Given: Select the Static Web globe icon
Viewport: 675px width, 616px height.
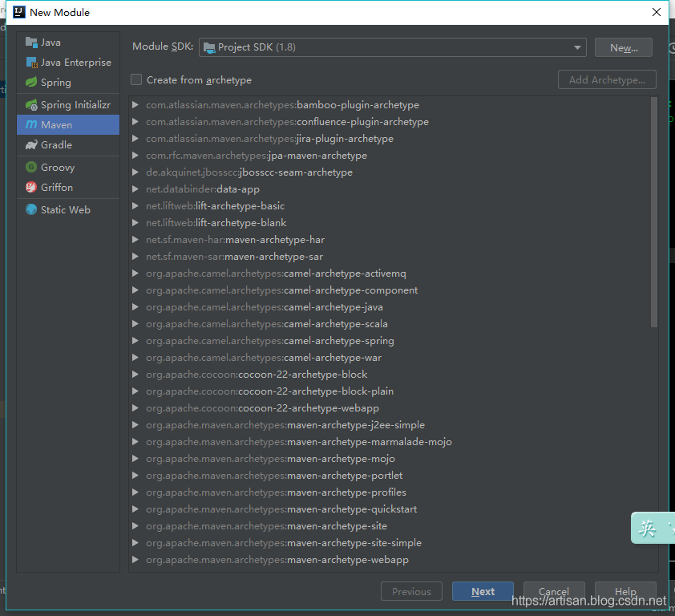Looking at the screenshot, I should tap(31, 210).
